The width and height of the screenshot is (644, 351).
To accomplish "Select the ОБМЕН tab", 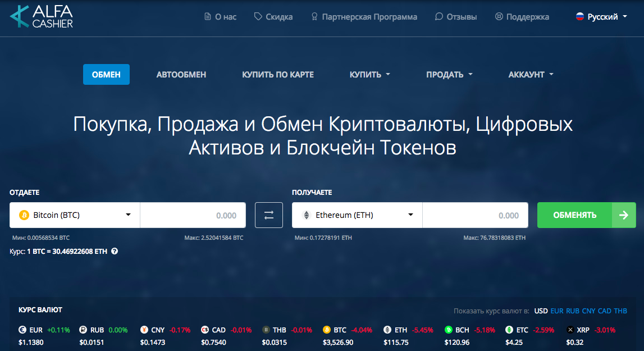I will click(x=106, y=74).
